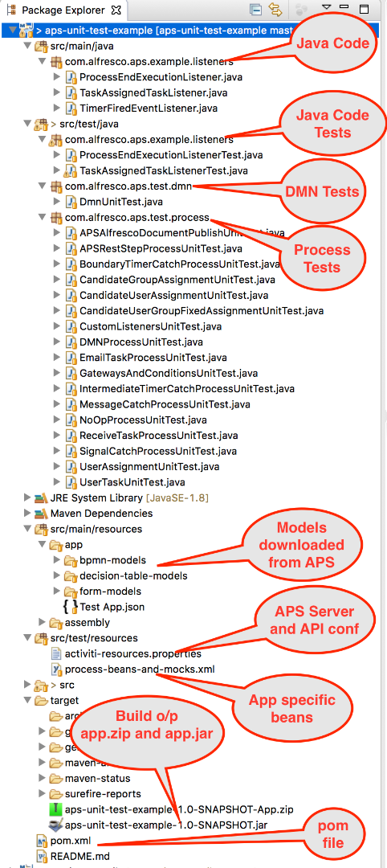Image resolution: width=387 pixels, height=868 pixels.
Task: Click com.alfresco.aps.test.dmn package icon
Action: pyautogui.click(x=56, y=186)
